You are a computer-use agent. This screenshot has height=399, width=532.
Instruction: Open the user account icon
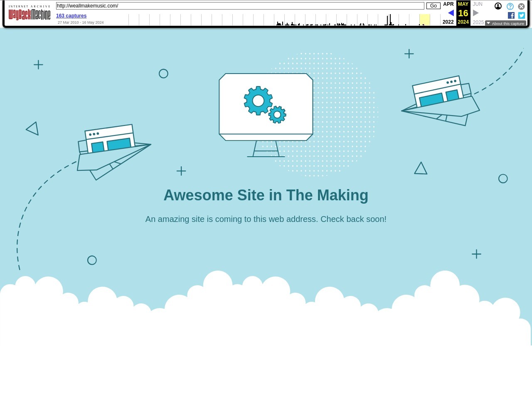498,6
